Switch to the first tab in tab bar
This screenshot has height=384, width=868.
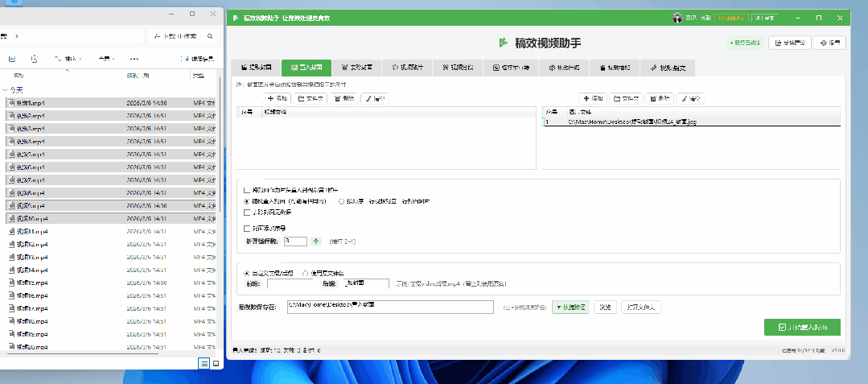(256, 68)
